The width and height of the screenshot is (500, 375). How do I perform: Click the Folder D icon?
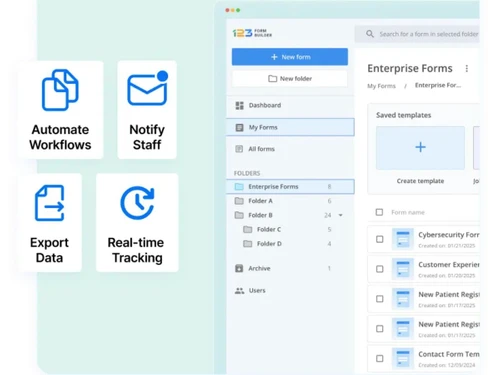point(248,244)
